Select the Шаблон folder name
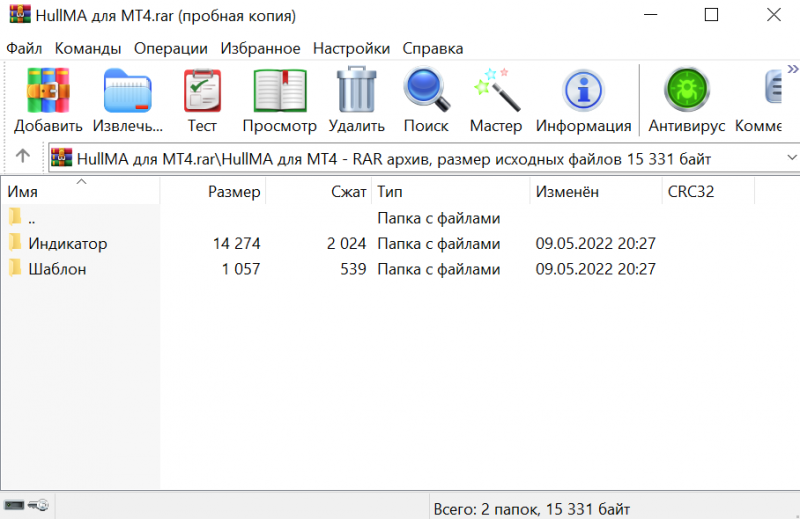The width and height of the screenshot is (800, 519). pos(57,269)
